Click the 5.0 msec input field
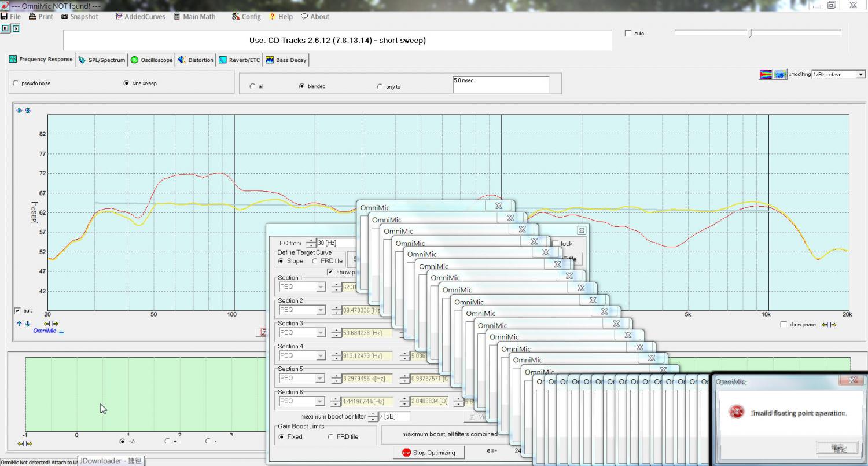The width and height of the screenshot is (868, 466). 500,85
